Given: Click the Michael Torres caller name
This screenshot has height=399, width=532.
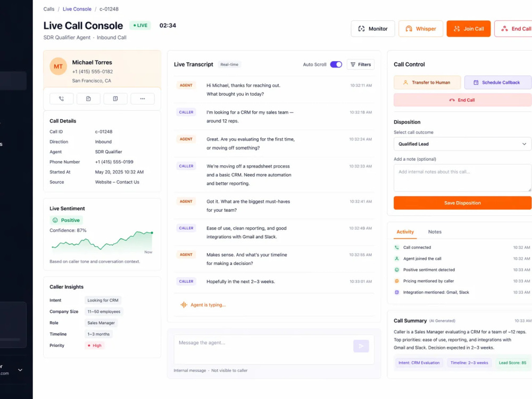Looking at the screenshot, I should tap(92, 62).
